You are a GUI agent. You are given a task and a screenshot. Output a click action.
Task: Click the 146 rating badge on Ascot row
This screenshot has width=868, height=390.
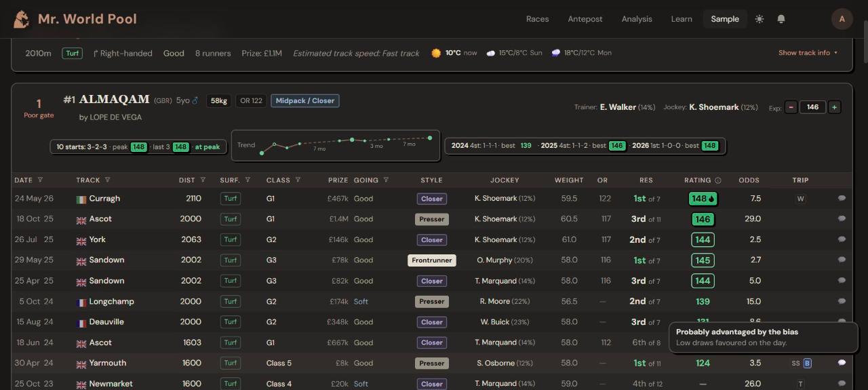click(703, 219)
